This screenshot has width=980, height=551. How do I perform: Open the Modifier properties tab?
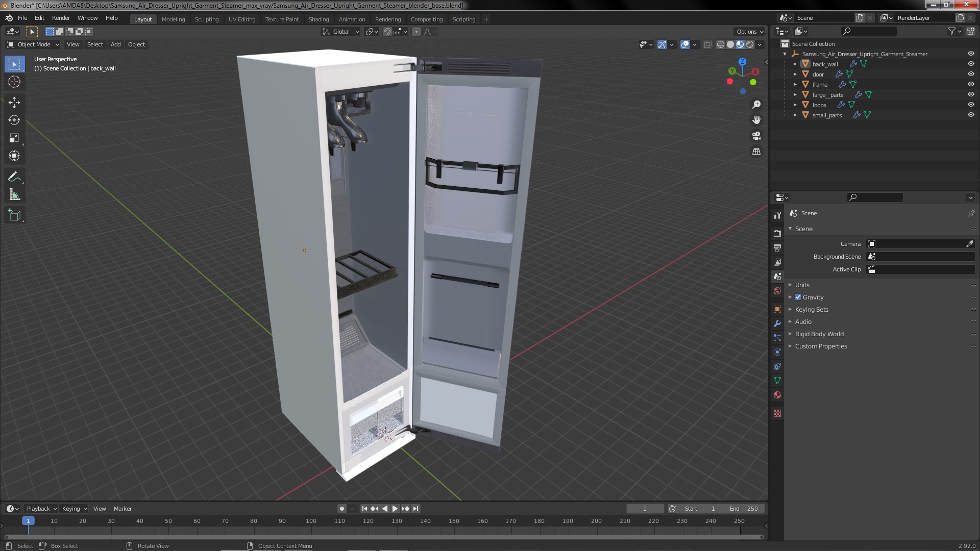click(777, 323)
